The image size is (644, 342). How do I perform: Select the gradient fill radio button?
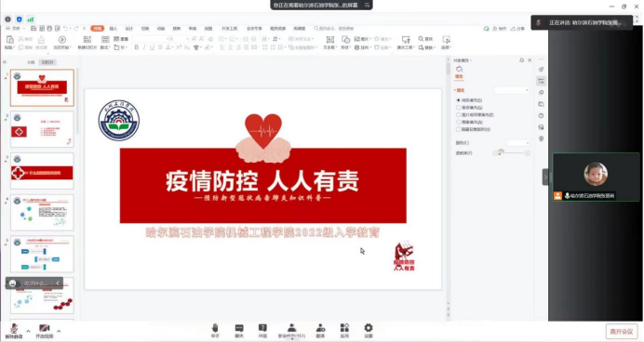(459, 108)
